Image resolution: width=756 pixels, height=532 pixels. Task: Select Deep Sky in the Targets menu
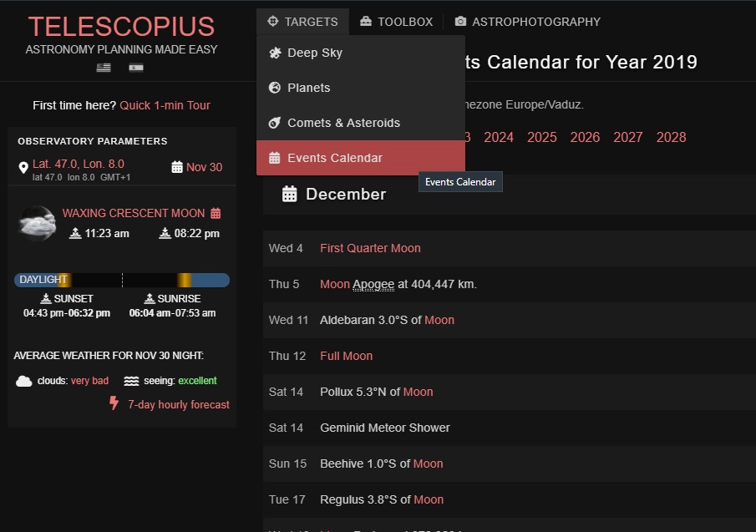[x=313, y=53]
